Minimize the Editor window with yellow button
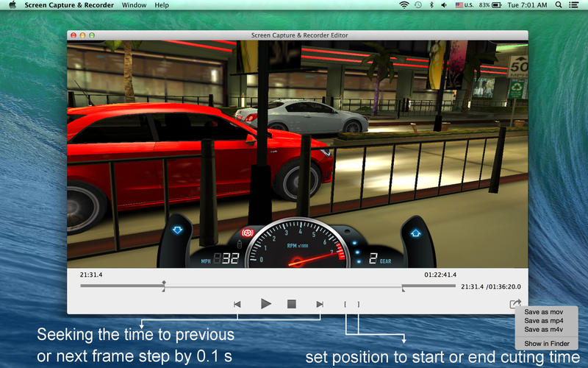This screenshot has height=368, width=588. tap(82, 35)
